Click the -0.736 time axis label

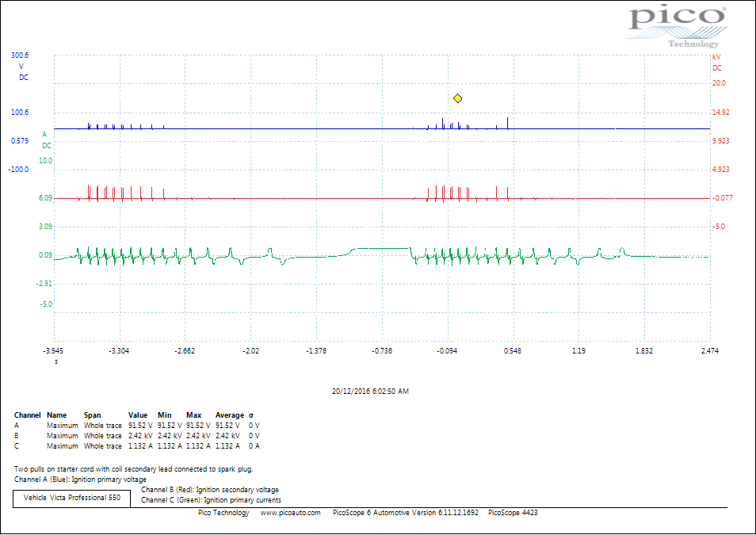[x=382, y=350]
